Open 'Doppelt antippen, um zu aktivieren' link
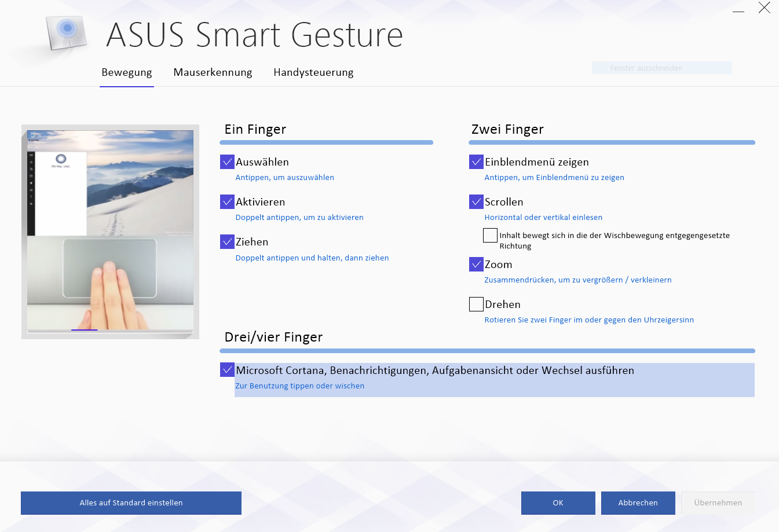Viewport: 779px width, 532px height. [299, 218]
